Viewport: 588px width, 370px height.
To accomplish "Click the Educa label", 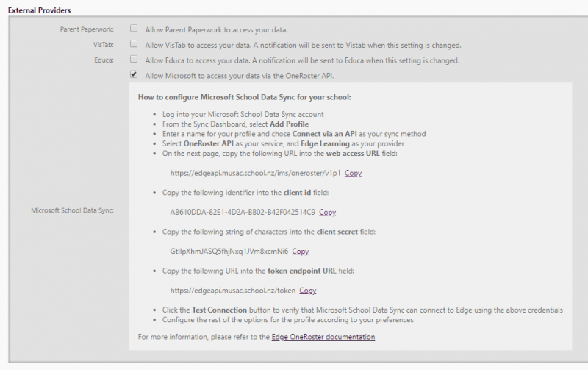I will coord(104,60).
